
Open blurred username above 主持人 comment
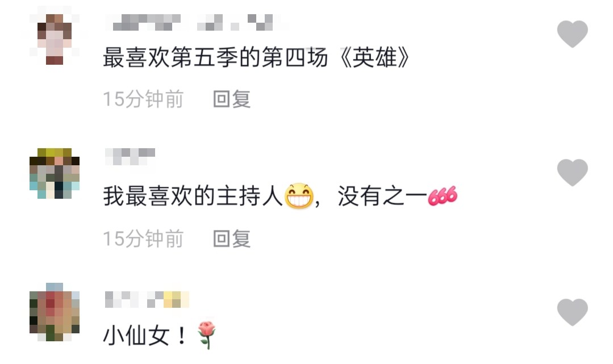130,156
